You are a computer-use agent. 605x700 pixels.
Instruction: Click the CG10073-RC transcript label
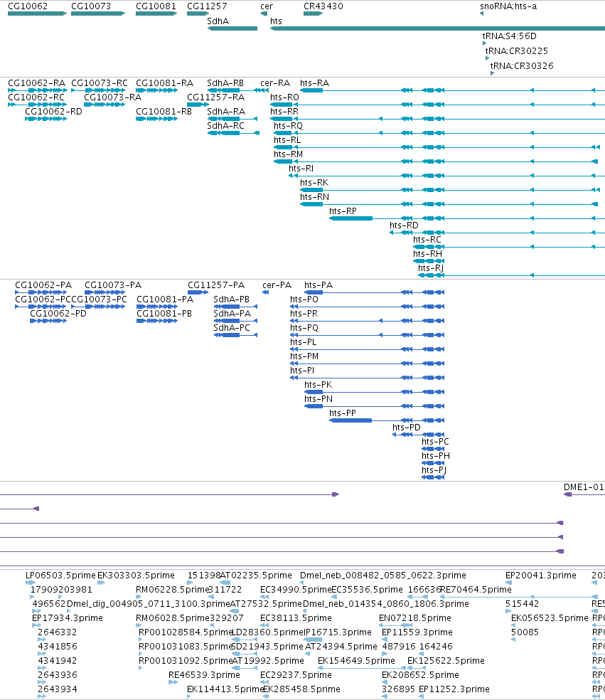coord(100,83)
